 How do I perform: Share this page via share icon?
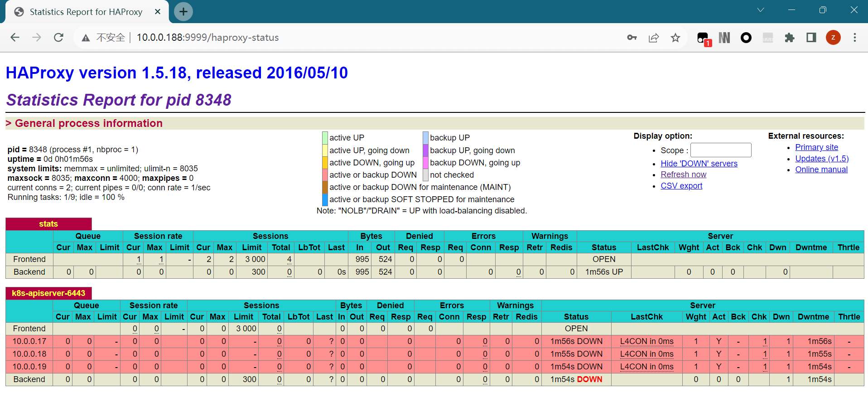[654, 38]
